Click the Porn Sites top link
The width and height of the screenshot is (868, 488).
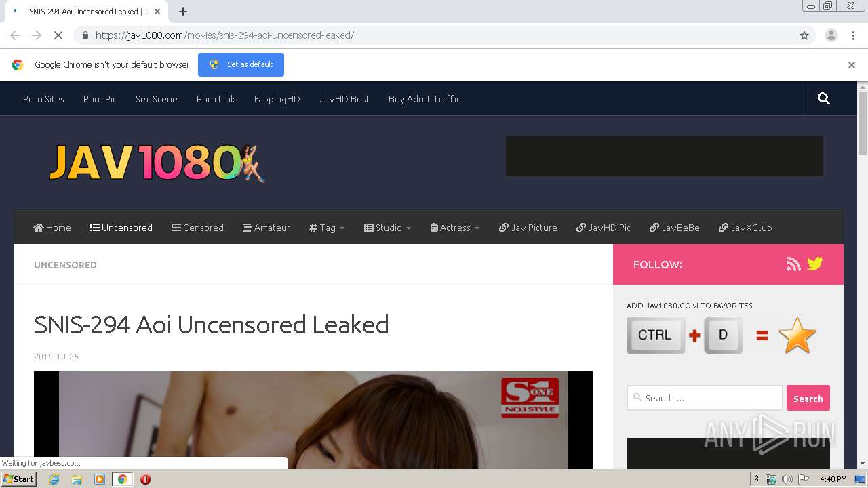(x=43, y=99)
